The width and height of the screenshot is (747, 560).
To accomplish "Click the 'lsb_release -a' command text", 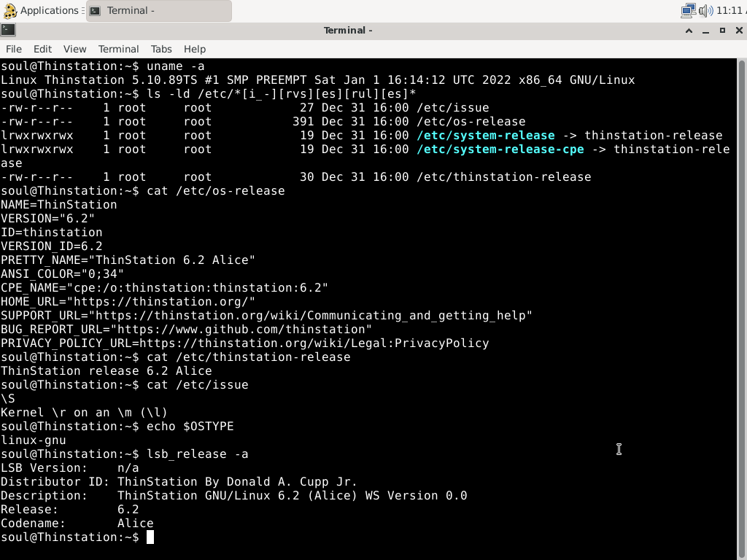I will click(x=197, y=454).
